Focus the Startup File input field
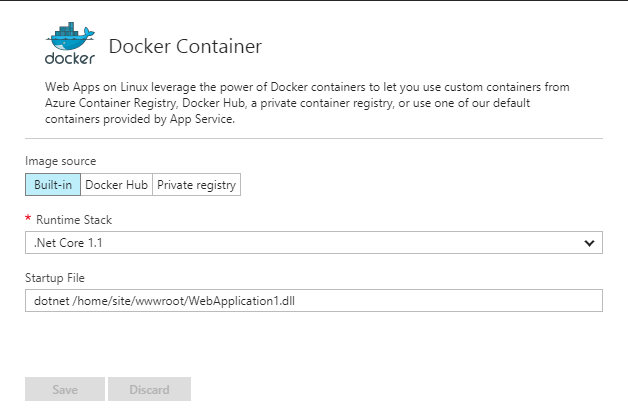 tap(314, 300)
